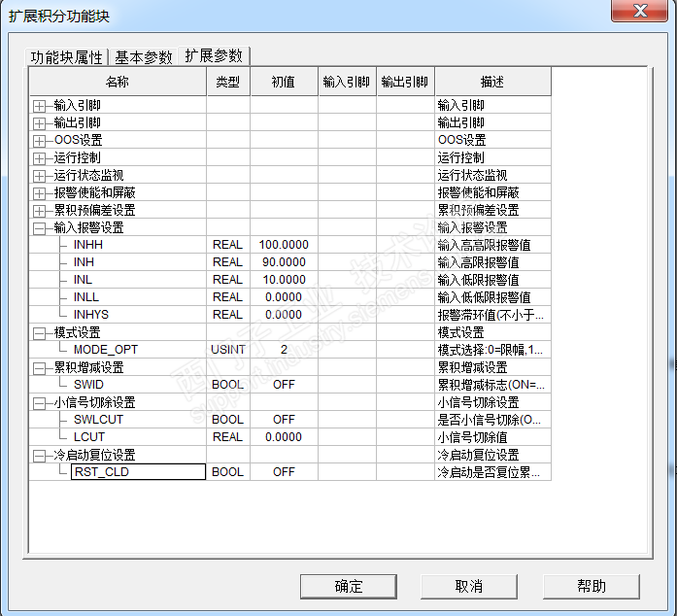Select the INHH parameter row

click(x=290, y=245)
